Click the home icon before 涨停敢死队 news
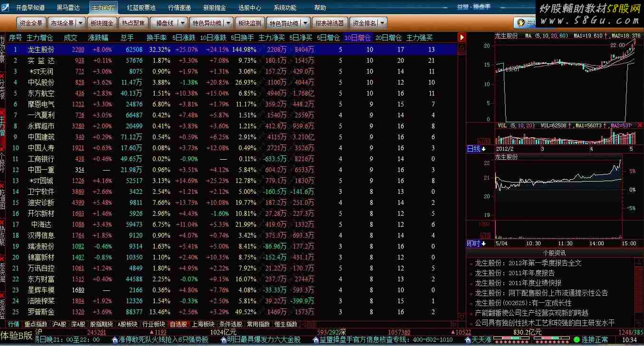644x346 pixels. 115,340
